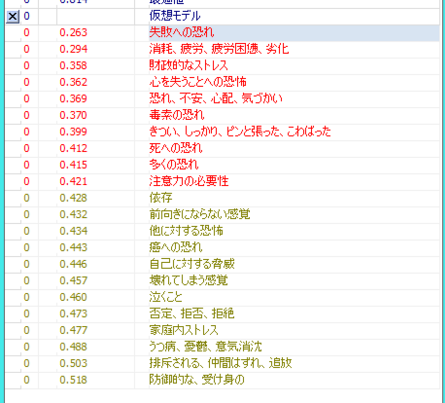This screenshot has height=403, width=445.
Task: Select the 毒素の恐れ item
Action: pos(177,115)
